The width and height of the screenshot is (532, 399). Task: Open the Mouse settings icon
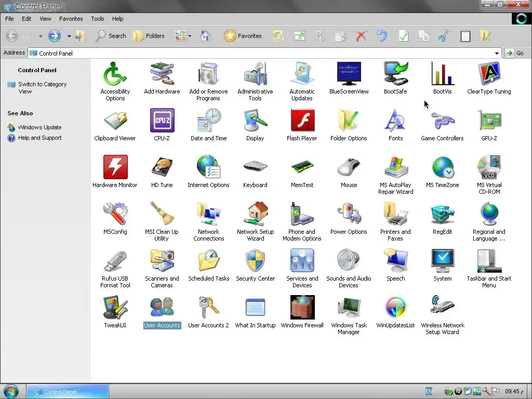(x=349, y=167)
